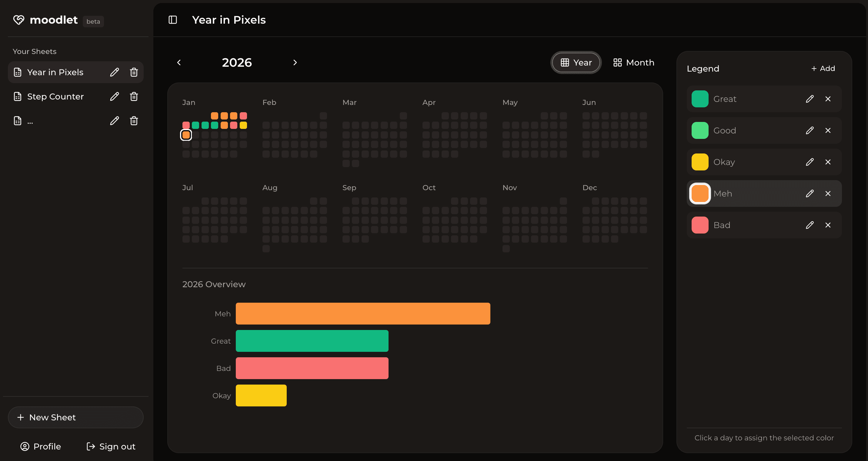Screen dimensions: 868x461
Task: Switch to the Step Counter sheet
Action: (55, 96)
